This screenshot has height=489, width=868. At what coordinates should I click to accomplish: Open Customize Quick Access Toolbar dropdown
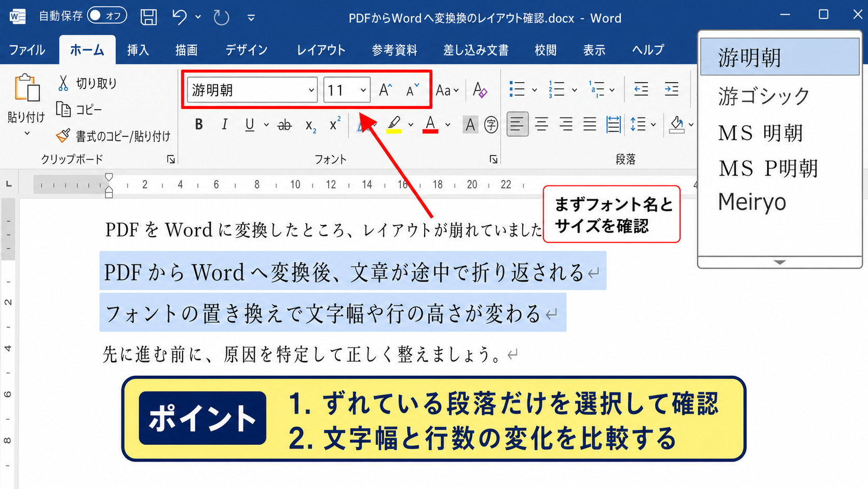pos(251,18)
